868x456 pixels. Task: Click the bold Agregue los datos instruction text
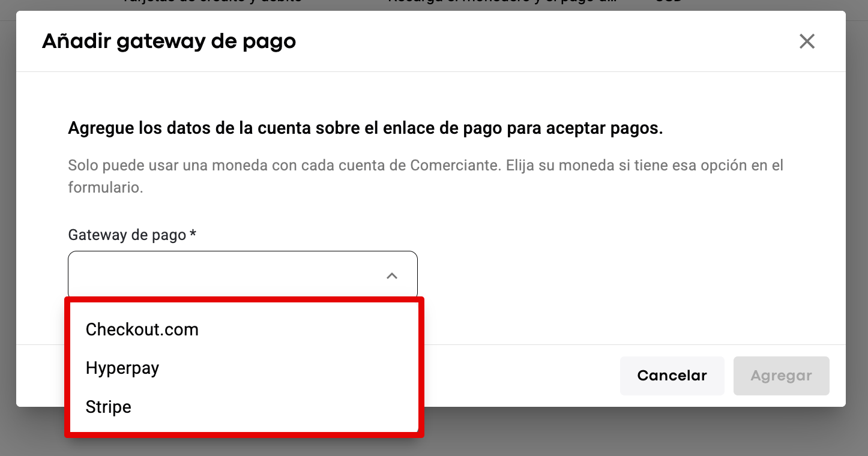coord(366,128)
